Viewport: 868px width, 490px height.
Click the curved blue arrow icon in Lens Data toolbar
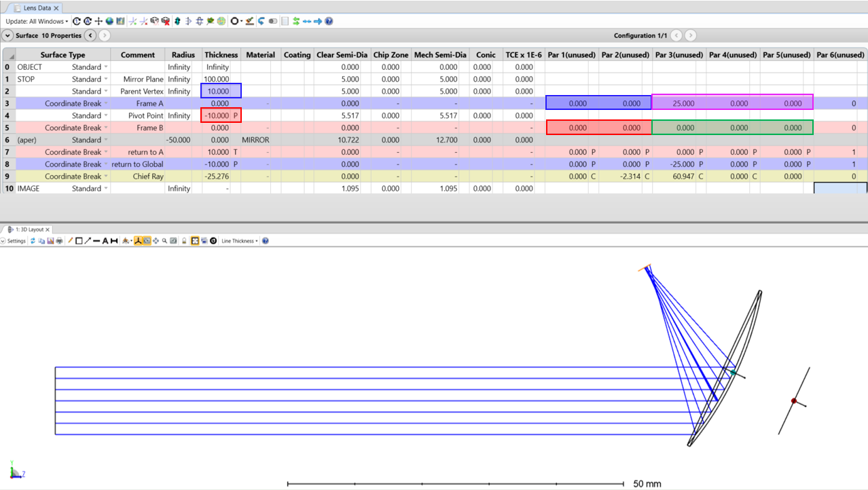click(261, 21)
